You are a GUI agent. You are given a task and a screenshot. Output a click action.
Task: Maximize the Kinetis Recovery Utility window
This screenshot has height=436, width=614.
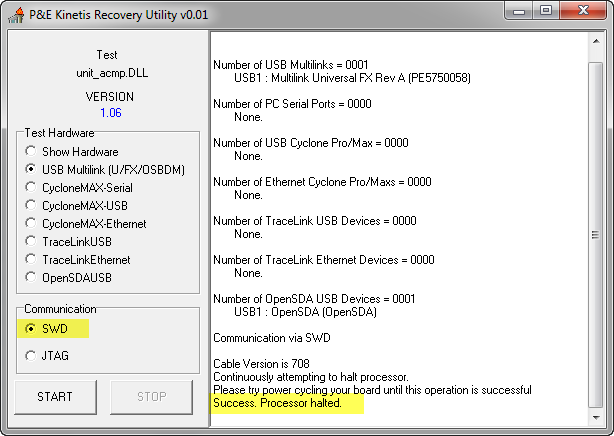click(547, 12)
